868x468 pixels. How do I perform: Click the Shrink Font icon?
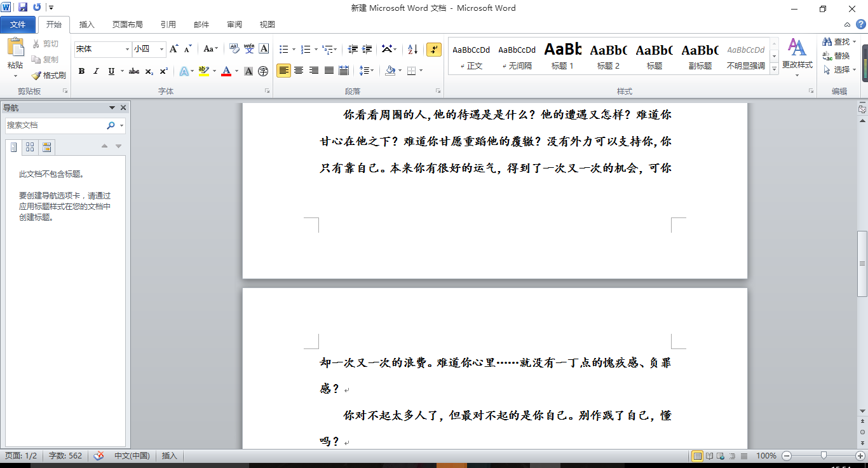(188, 49)
